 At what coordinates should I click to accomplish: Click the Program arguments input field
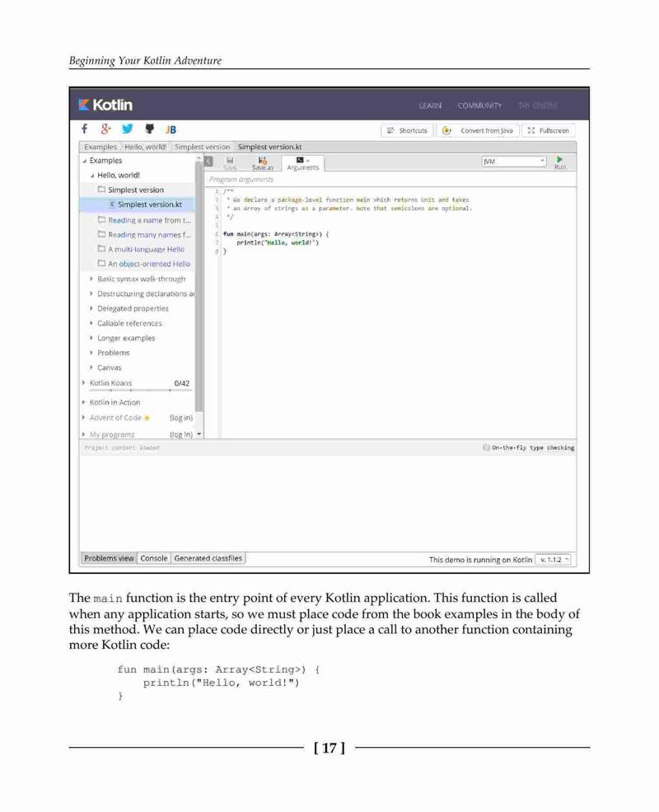[x=390, y=179]
